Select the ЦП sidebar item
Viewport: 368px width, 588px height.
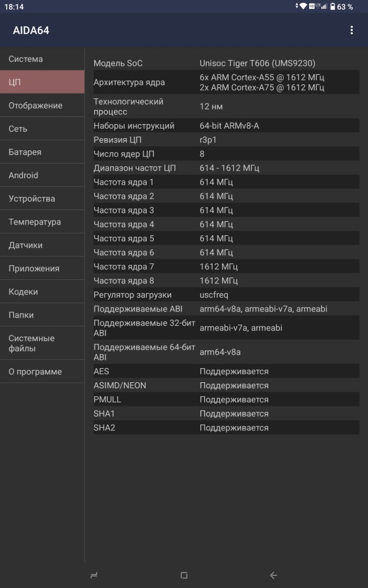(42, 82)
